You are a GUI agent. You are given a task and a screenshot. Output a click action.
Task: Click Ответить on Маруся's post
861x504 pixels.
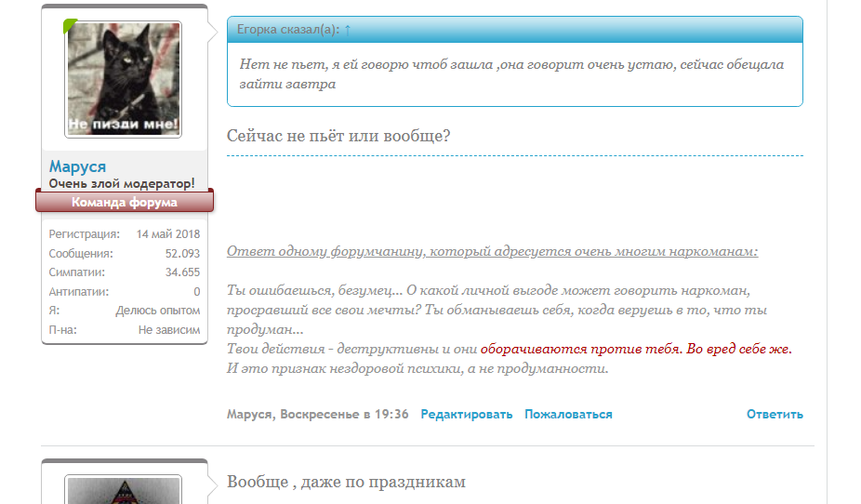click(775, 415)
